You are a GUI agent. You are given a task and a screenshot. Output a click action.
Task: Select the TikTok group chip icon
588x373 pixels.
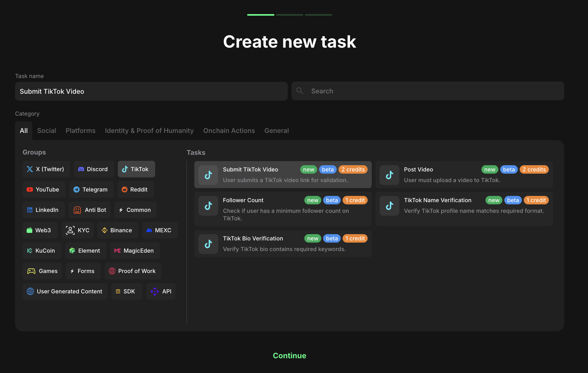point(125,169)
